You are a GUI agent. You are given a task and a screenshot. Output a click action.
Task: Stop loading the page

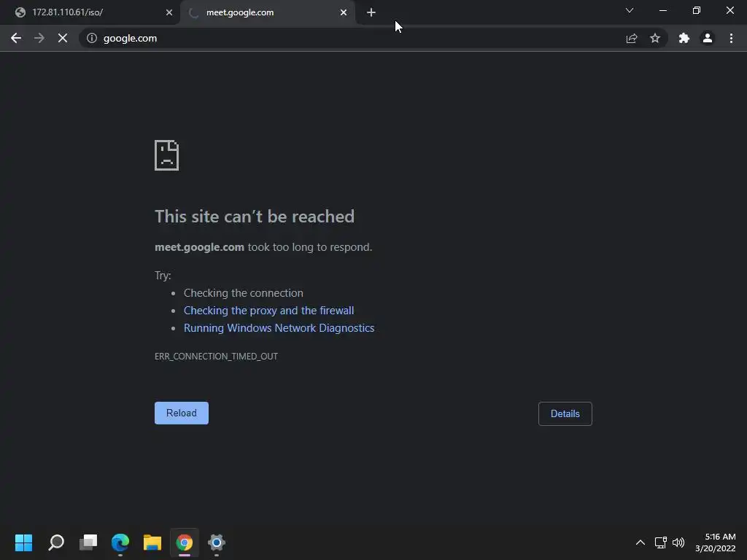tap(63, 38)
